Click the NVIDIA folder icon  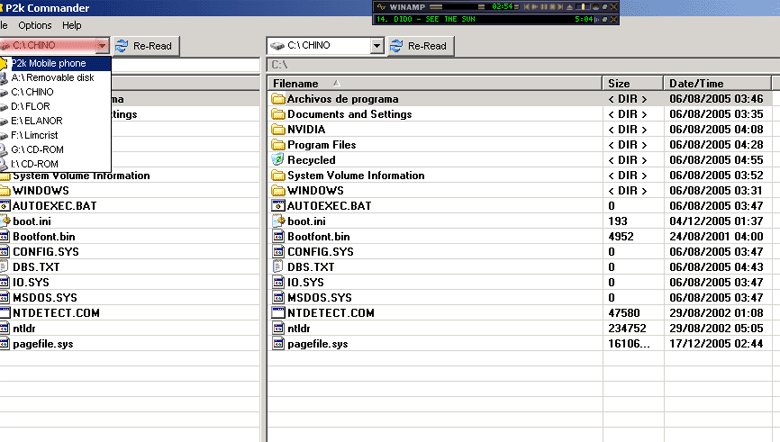pos(278,129)
